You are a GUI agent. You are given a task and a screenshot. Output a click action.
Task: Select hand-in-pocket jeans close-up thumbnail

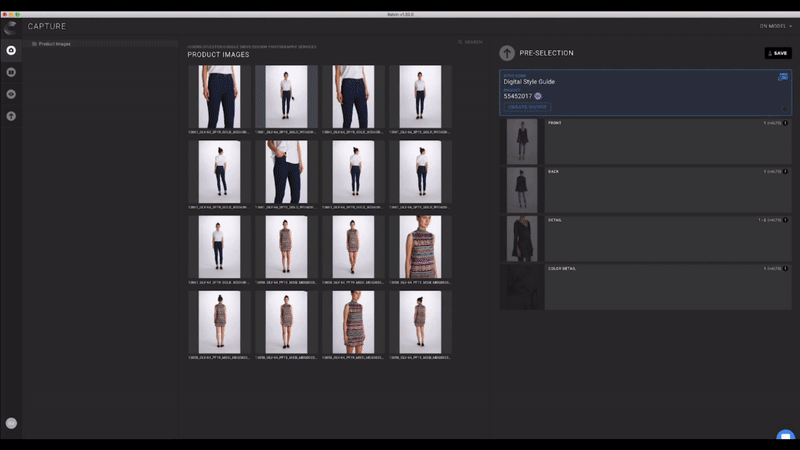click(x=286, y=172)
